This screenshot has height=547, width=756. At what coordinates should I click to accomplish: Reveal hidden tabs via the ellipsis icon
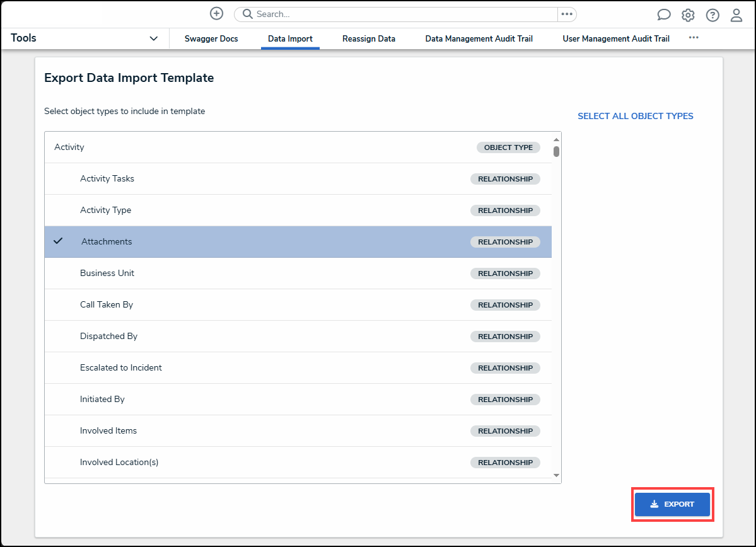point(694,38)
